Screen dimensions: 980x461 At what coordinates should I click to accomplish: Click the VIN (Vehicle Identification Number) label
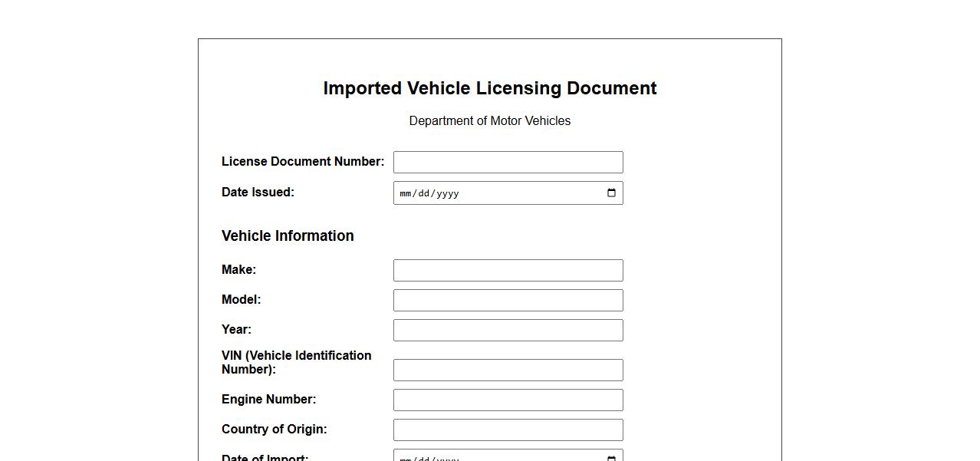pos(296,362)
